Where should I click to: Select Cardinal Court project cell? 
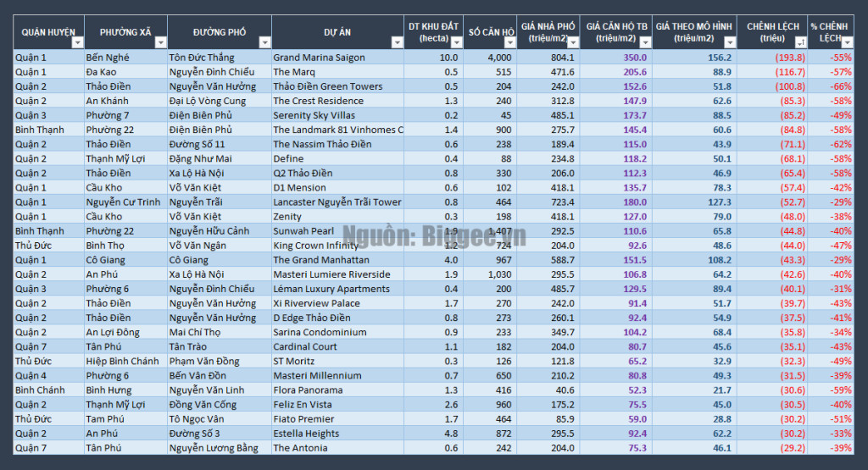tap(337, 346)
